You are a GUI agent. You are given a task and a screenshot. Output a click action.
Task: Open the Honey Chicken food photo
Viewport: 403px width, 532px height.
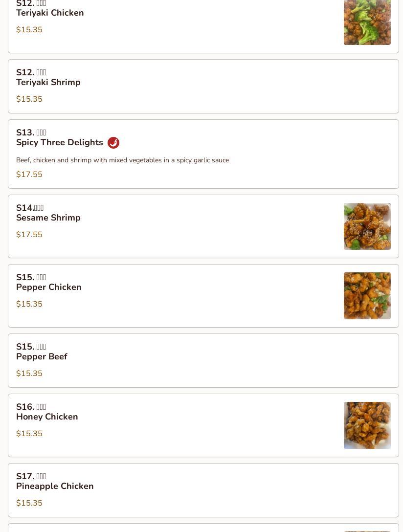(x=367, y=425)
